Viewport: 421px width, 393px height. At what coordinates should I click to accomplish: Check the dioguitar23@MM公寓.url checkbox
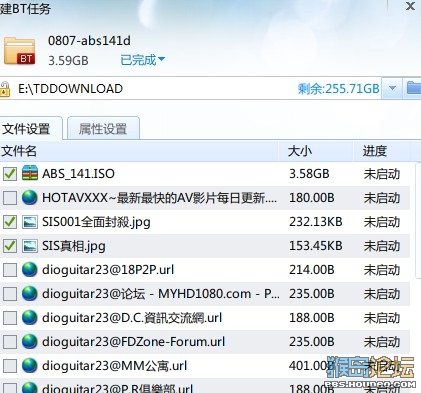click(x=10, y=366)
